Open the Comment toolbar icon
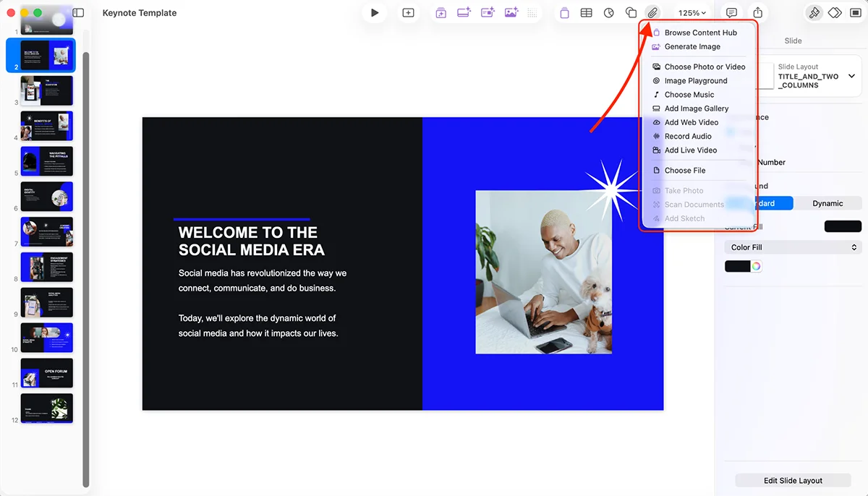 pyautogui.click(x=732, y=13)
